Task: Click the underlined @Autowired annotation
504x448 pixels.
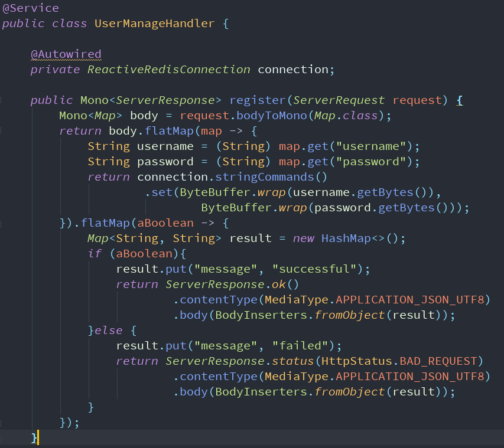Action: [x=66, y=54]
